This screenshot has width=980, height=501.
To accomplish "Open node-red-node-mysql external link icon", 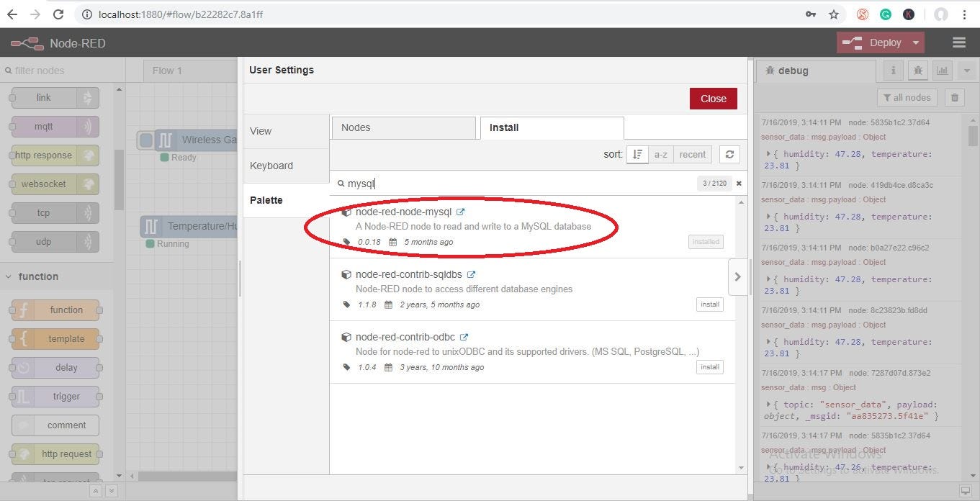I will [461, 212].
